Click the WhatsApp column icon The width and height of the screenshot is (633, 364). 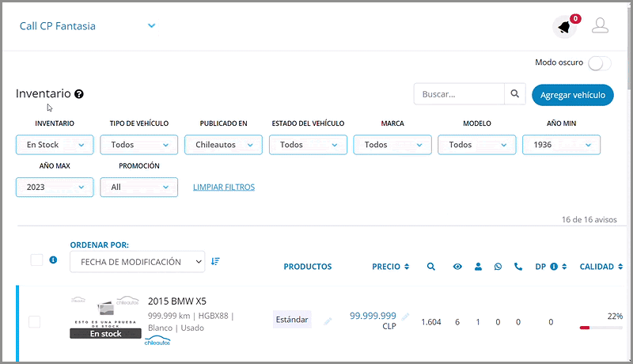[x=498, y=267]
